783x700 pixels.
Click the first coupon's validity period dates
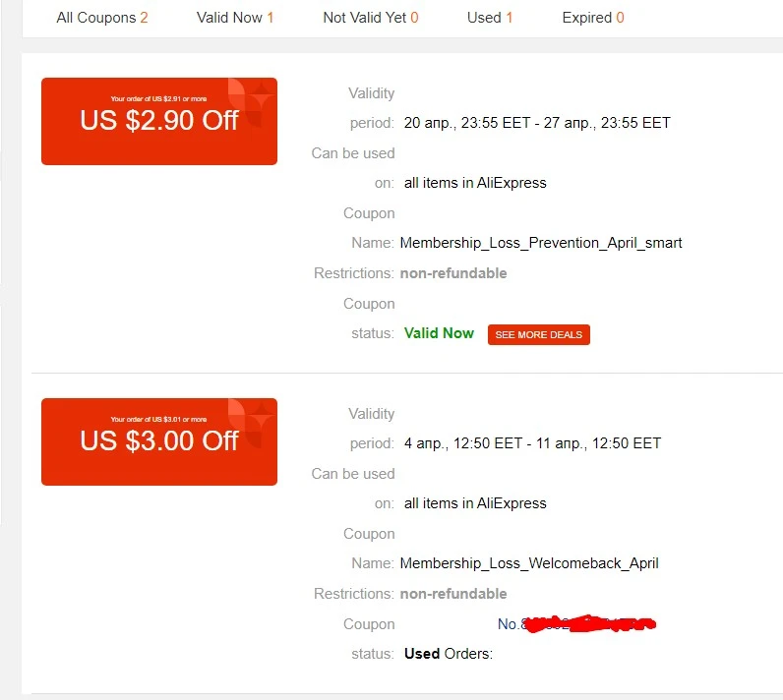tap(537, 123)
